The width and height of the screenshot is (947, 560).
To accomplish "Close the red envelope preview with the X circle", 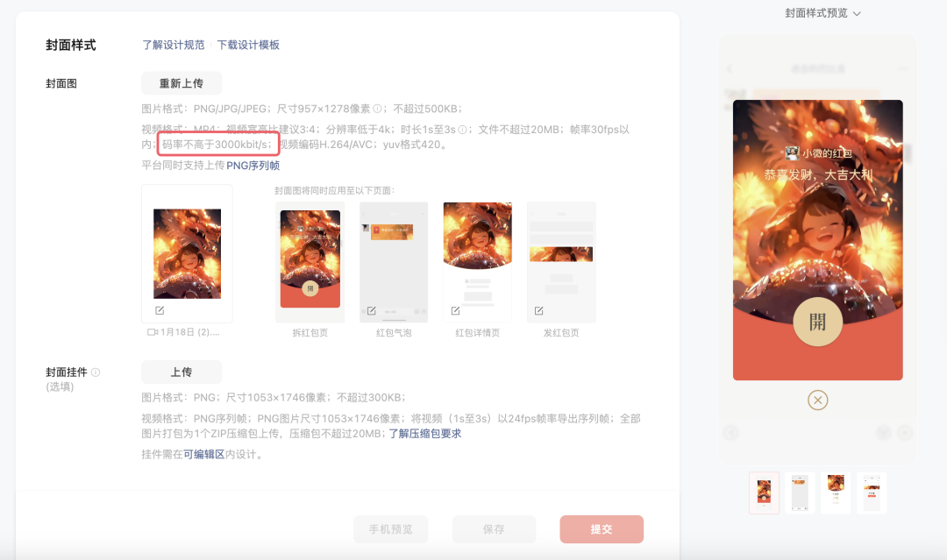I will tap(818, 401).
